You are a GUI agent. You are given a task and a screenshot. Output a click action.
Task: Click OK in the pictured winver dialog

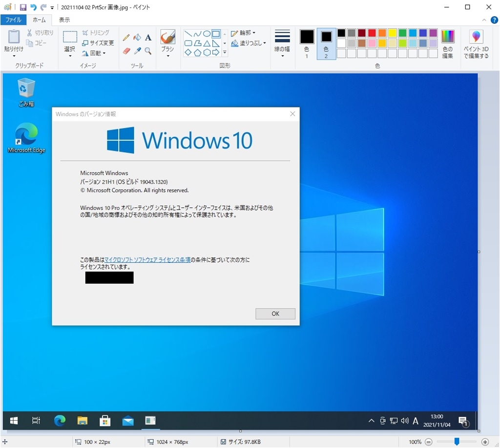pos(275,313)
